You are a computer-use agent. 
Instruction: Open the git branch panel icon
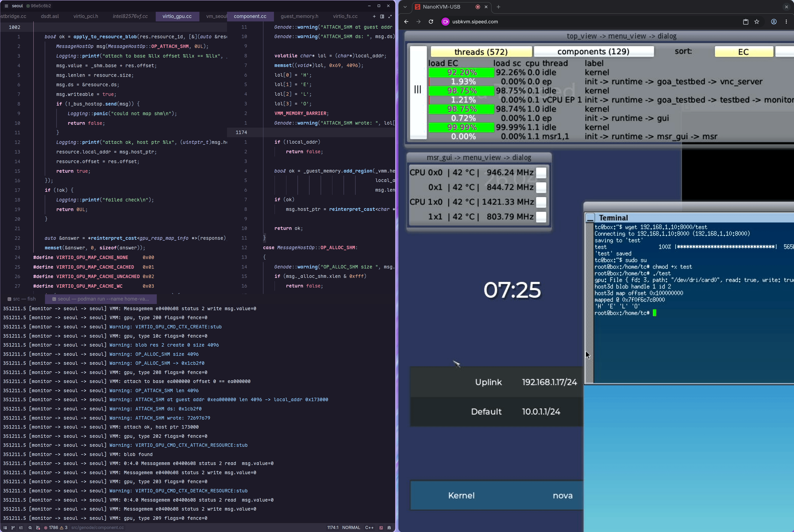(x=13, y=528)
